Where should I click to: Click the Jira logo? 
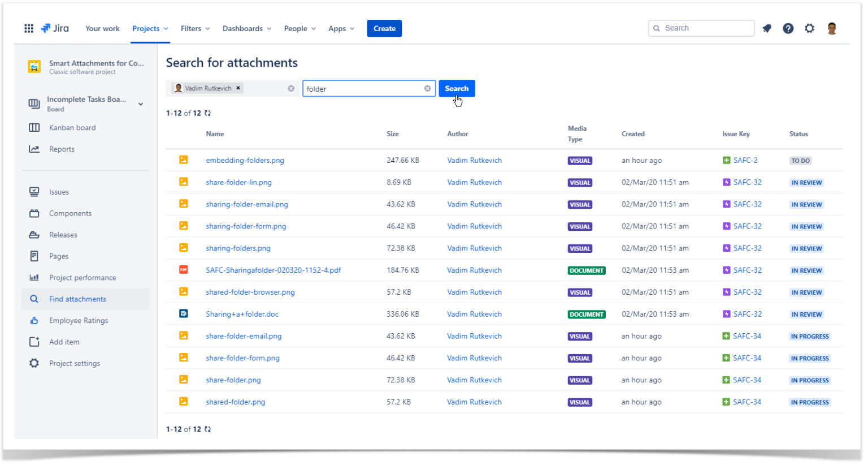click(54, 28)
